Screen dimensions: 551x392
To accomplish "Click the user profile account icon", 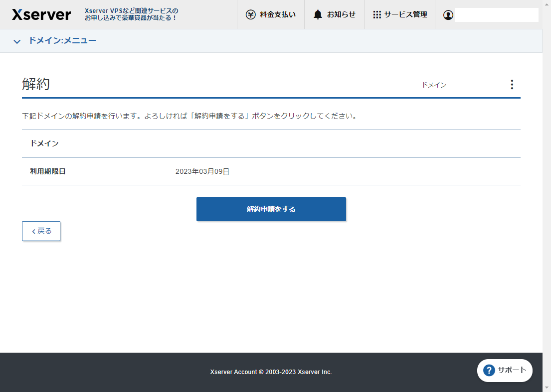I will [x=448, y=15].
